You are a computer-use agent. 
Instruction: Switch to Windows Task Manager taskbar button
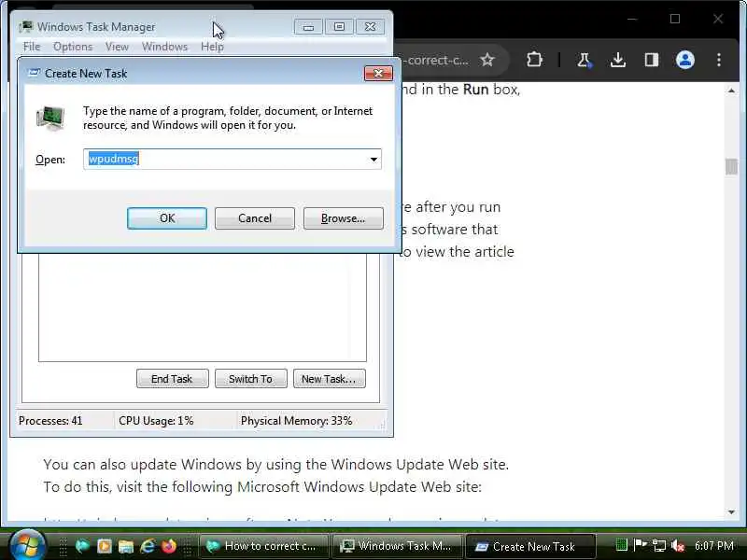coord(396,546)
